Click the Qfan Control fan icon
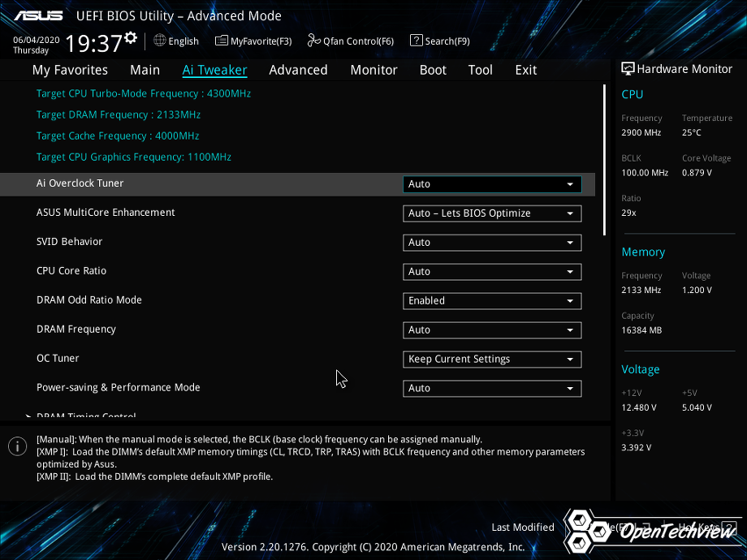 coord(313,41)
